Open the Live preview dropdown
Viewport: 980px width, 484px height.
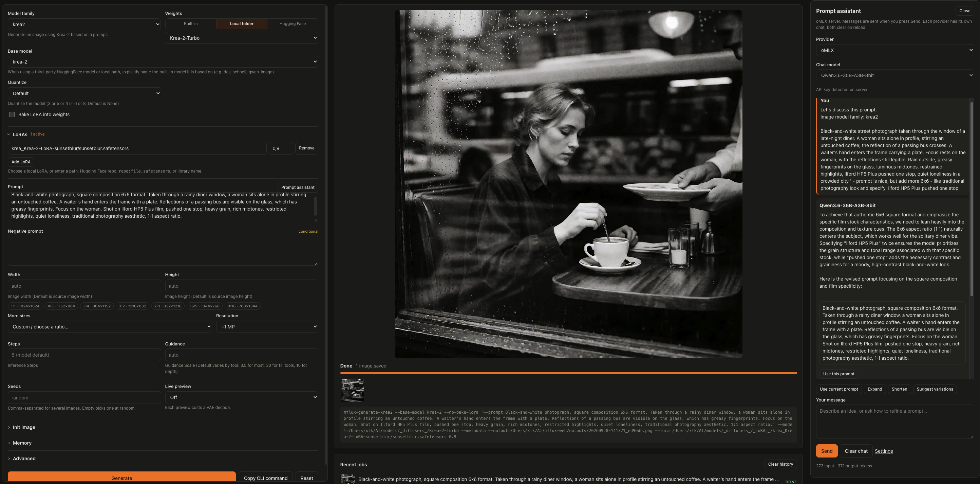tap(242, 397)
